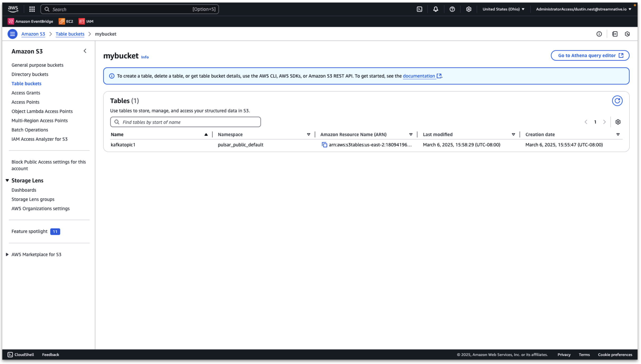The image size is (641, 364).
Task: Open Access Grants page
Action: click(26, 93)
